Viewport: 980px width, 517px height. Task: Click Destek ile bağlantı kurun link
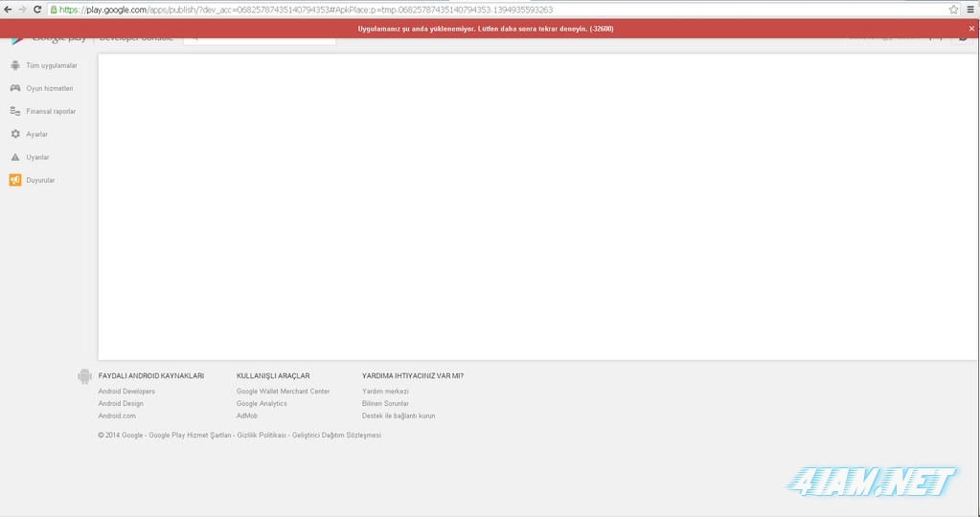[399, 416]
